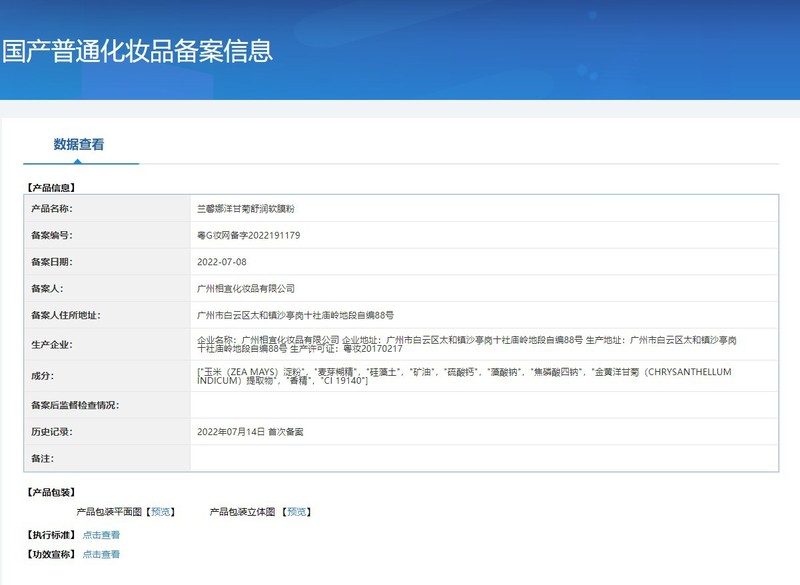Click 点击查看 next to 功效宣称

pos(101,554)
